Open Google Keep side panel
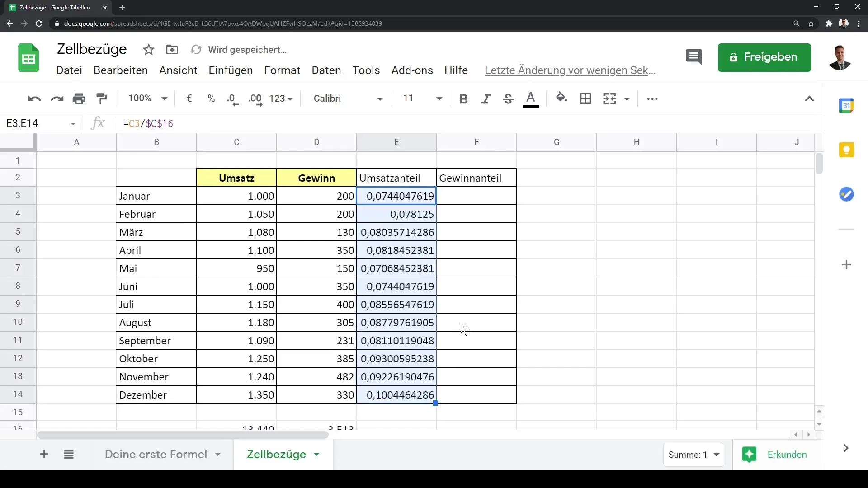Image resolution: width=868 pixels, height=488 pixels. [846, 150]
